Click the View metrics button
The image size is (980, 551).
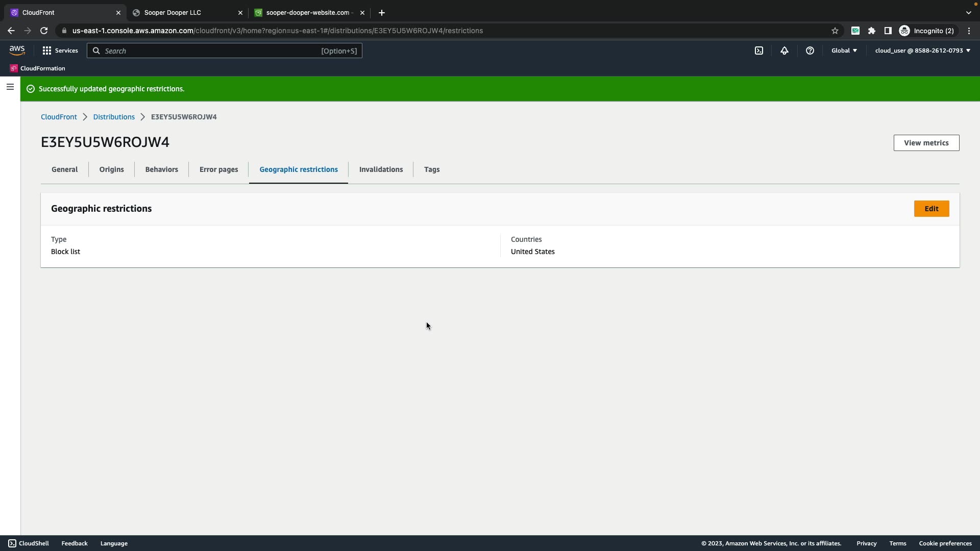pos(926,143)
